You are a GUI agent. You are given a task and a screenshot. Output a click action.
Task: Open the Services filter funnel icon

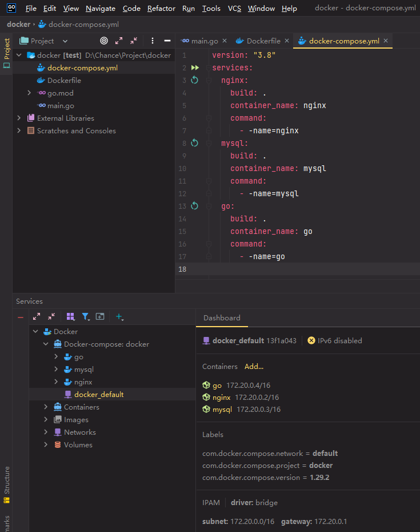pyautogui.click(x=85, y=316)
